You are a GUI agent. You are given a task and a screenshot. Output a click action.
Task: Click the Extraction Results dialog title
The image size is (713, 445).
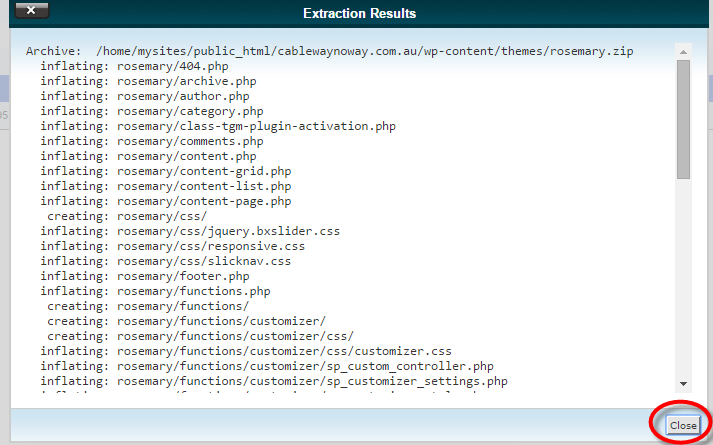pyautogui.click(x=359, y=13)
